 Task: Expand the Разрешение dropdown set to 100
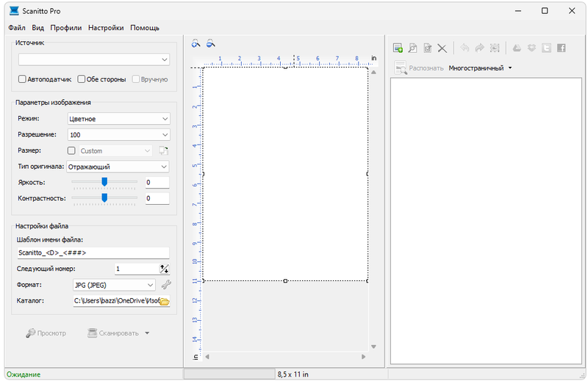pyautogui.click(x=118, y=135)
